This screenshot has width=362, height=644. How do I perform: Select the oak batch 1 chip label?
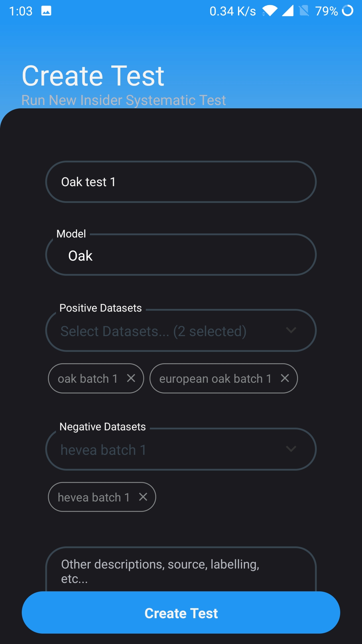pos(87,379)
